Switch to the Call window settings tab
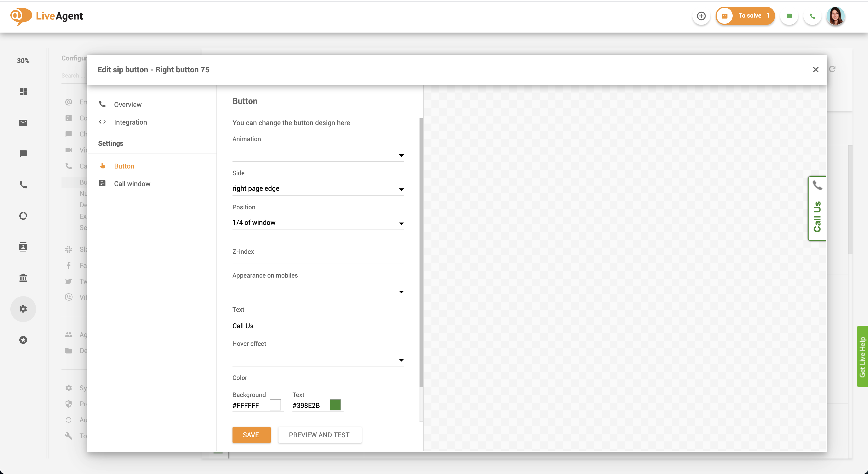Viewport: 868px width, 474px height. (x=132, y=184)
